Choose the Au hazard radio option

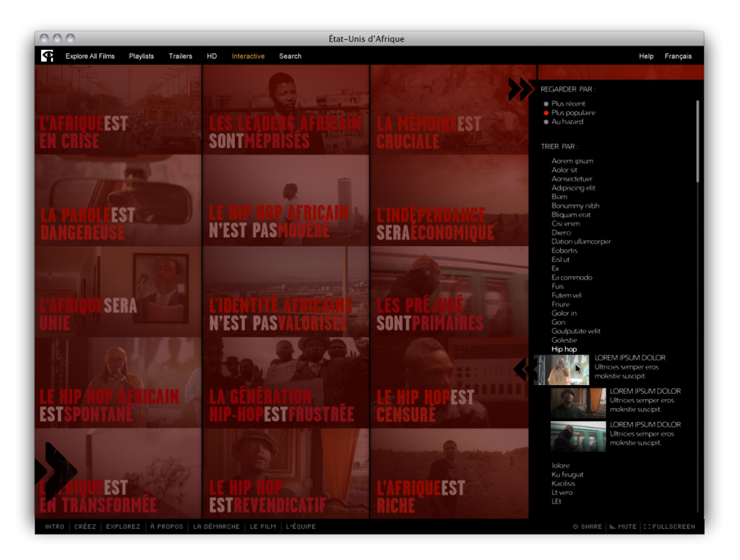pyautogui.click(x=546, y=121)
